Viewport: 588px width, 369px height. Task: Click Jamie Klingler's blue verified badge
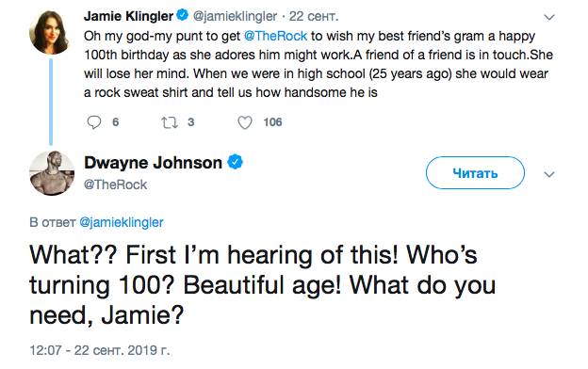tap(182, 15)
